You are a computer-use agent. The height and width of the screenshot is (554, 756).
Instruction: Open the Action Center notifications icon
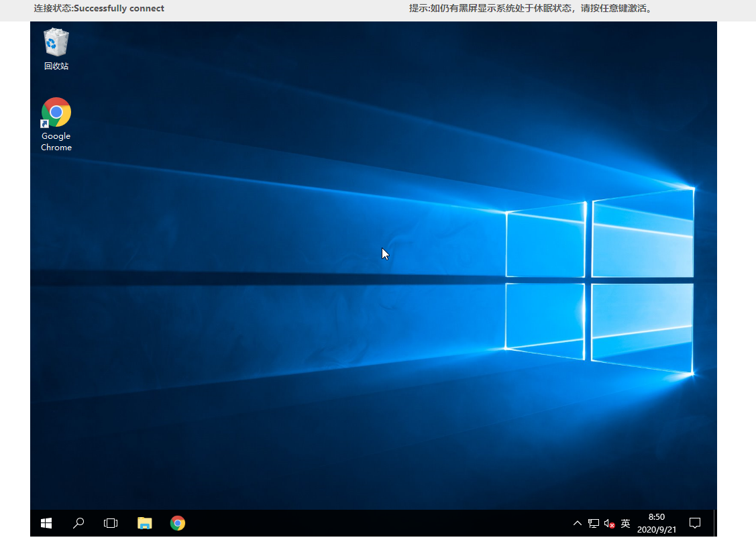click(x=695, y=523)
